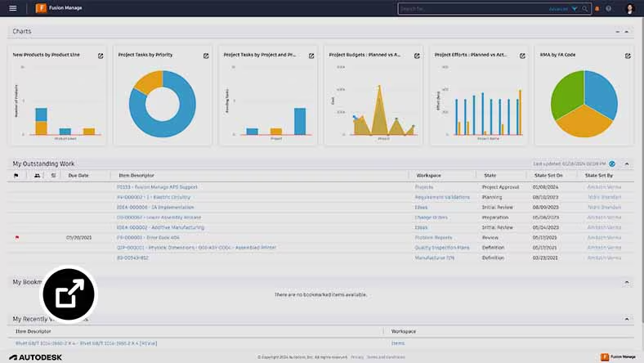
Task: Open the Projects workspace link
Action: (x=424, y=187)
